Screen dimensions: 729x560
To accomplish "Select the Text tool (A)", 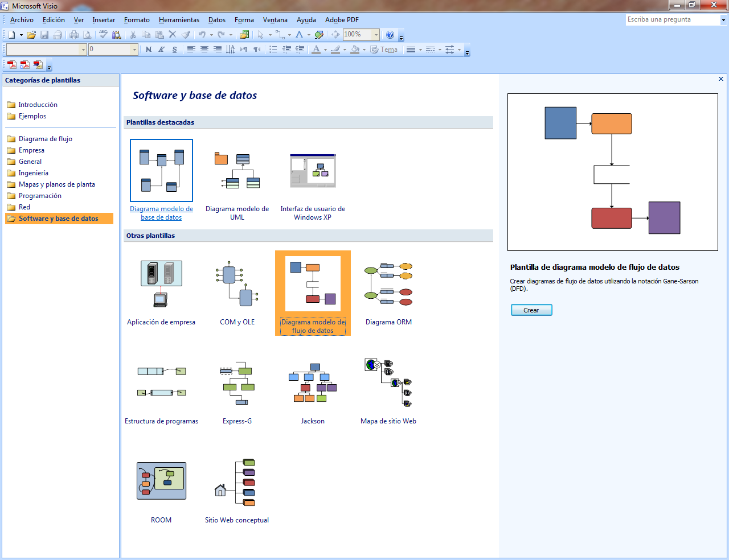I will (x=300, y=35).
